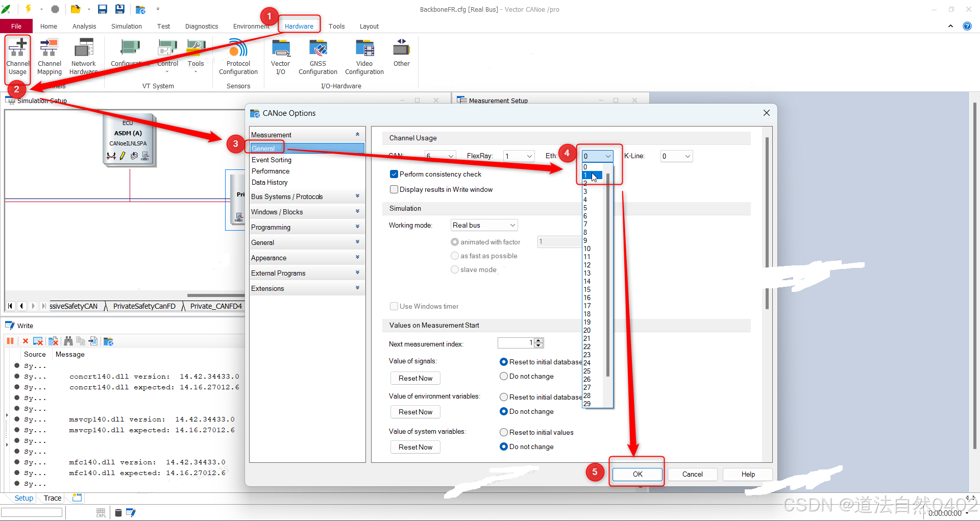Select Do not change for signals
The image size is (980, 521).
503,376
